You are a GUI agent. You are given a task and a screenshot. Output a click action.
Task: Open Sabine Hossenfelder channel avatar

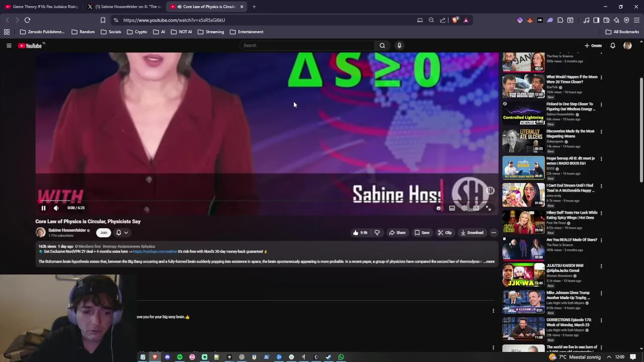(40, 232)
